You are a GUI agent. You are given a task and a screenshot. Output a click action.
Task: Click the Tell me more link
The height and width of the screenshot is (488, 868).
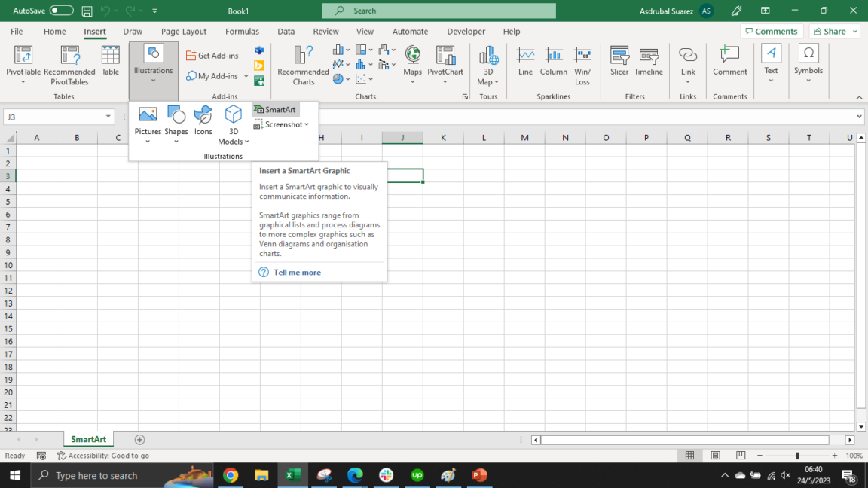click(x=297, y=272)
